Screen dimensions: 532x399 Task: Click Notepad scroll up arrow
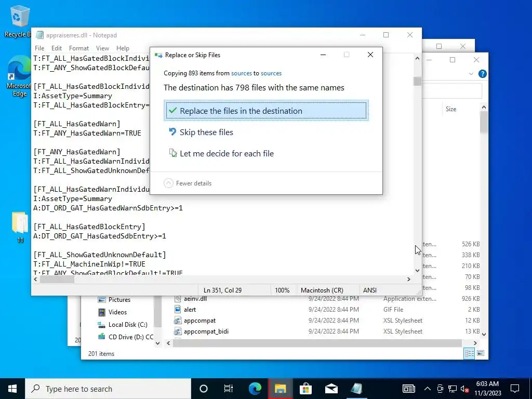tap(417, 59)
